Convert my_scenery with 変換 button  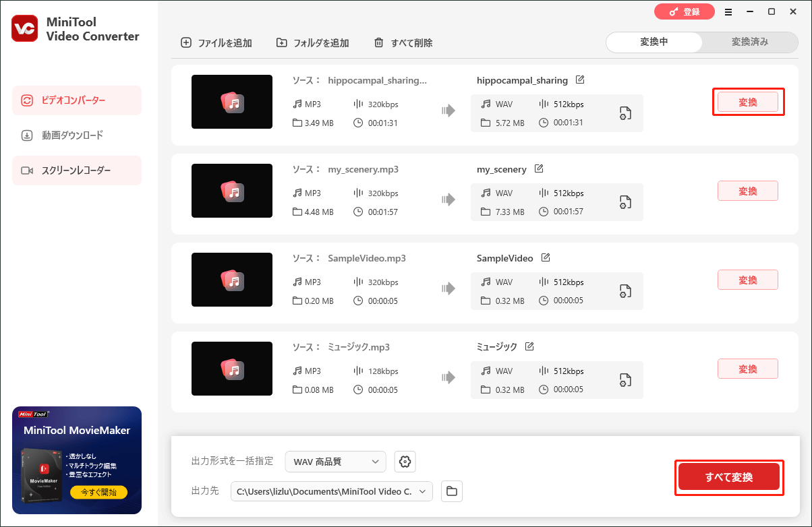pyautogui.click(x=748, y=191)
